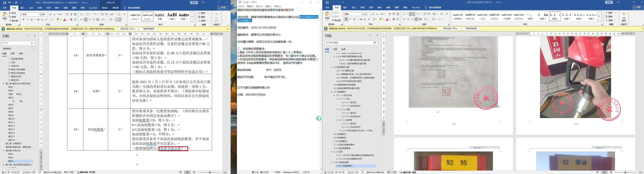Toggle underline in the left Word window
The width and height of the screenshot is (644, 174).
coord(31,19)
